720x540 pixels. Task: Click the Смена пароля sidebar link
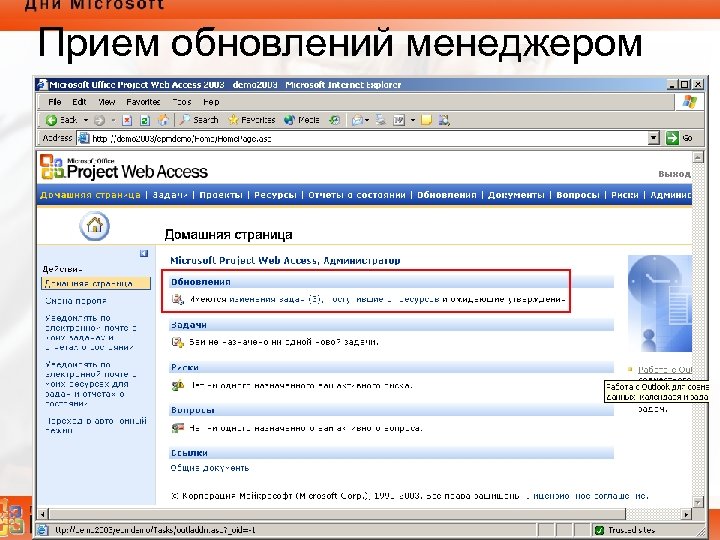pyautogui.click(x=76, y=301)
